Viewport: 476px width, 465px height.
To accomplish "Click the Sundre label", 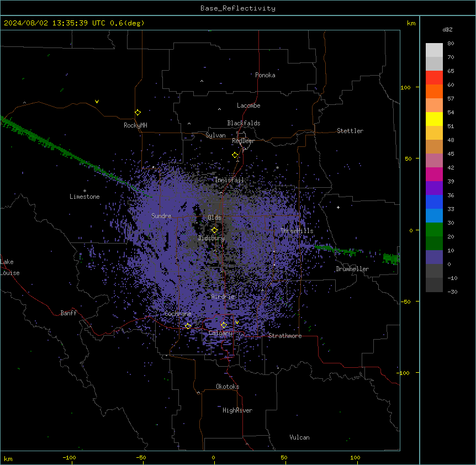I will pyautogui.click(x=161, y=216).
